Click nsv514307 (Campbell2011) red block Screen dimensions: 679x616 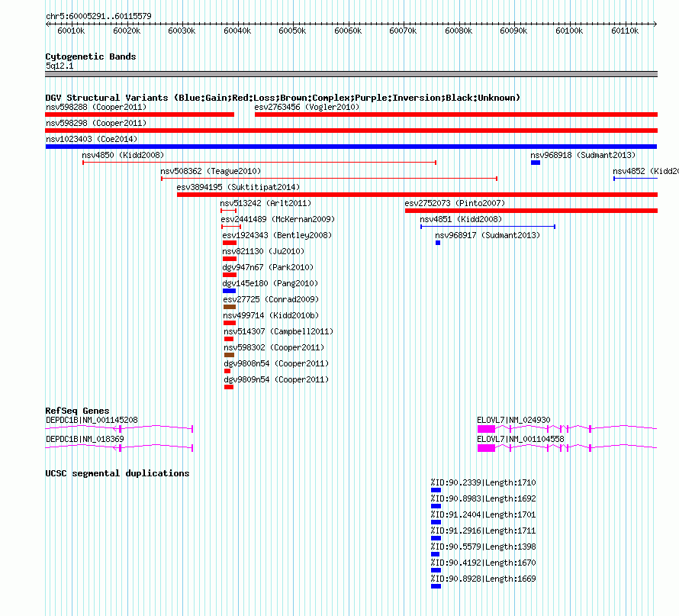click(x=229, y=339)
